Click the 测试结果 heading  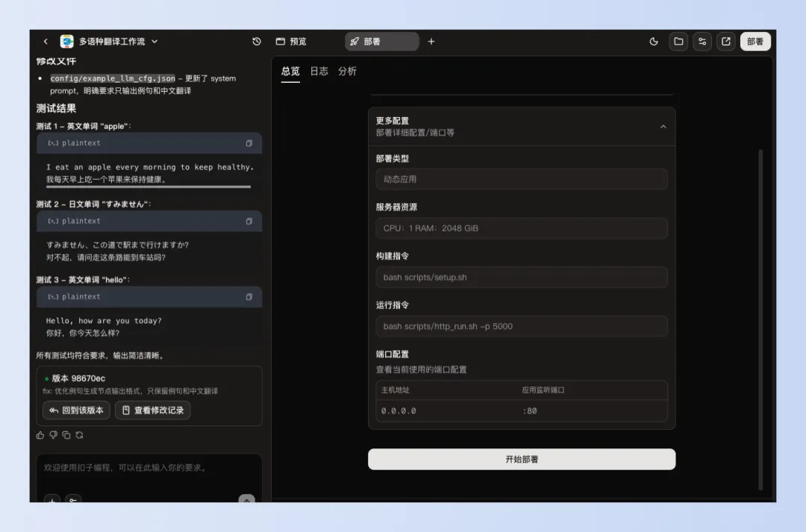[x=56, y=108]
